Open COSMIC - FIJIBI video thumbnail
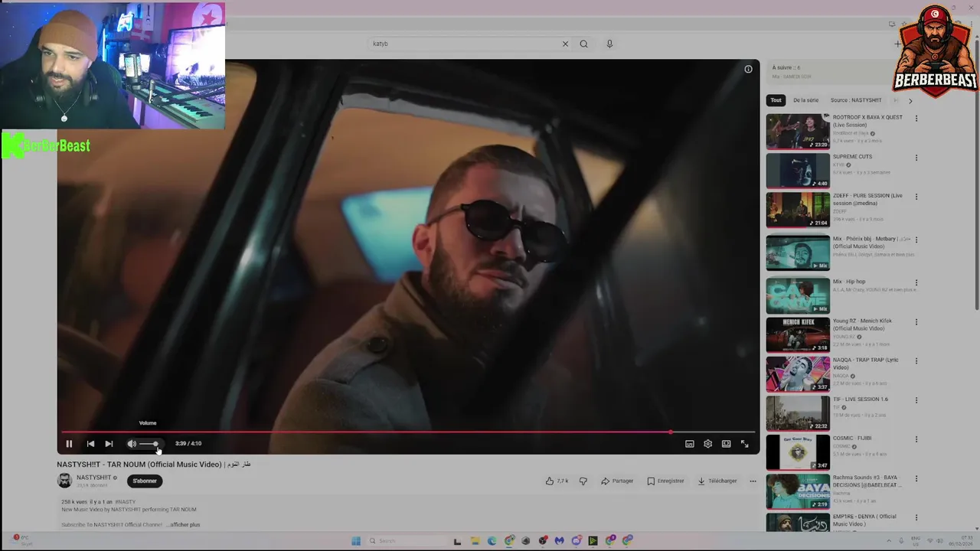Viewport: 980px width, 551px height. (x=798, y=452)
